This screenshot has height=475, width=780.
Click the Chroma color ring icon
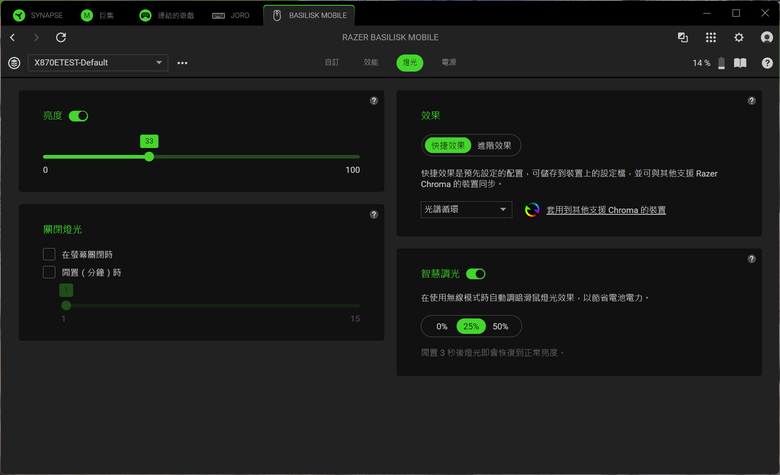(532, 210)
